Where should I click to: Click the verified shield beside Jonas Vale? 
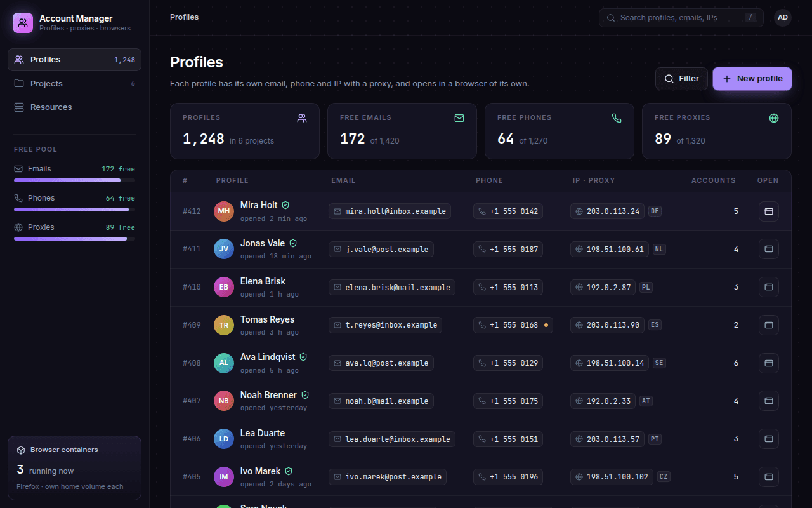point(293,243)
